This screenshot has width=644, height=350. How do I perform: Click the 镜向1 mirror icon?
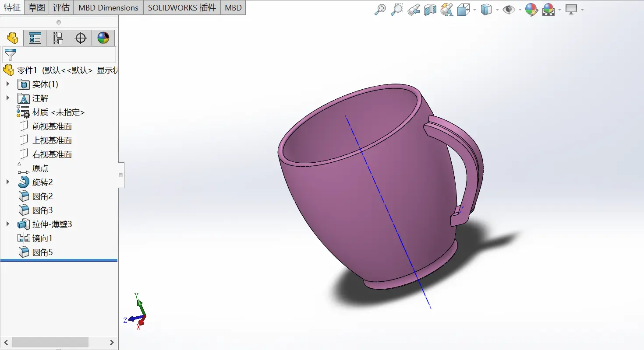(x=23, y=238)
